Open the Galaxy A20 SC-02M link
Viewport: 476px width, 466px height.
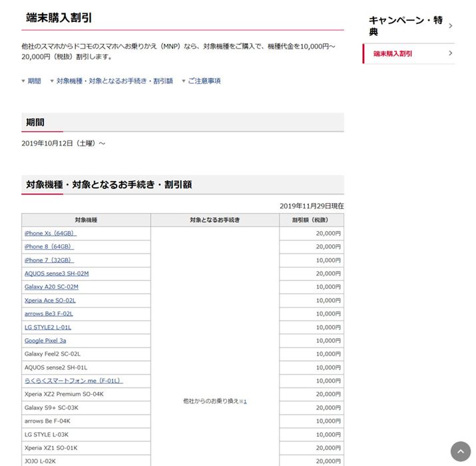tap(51, 287)
